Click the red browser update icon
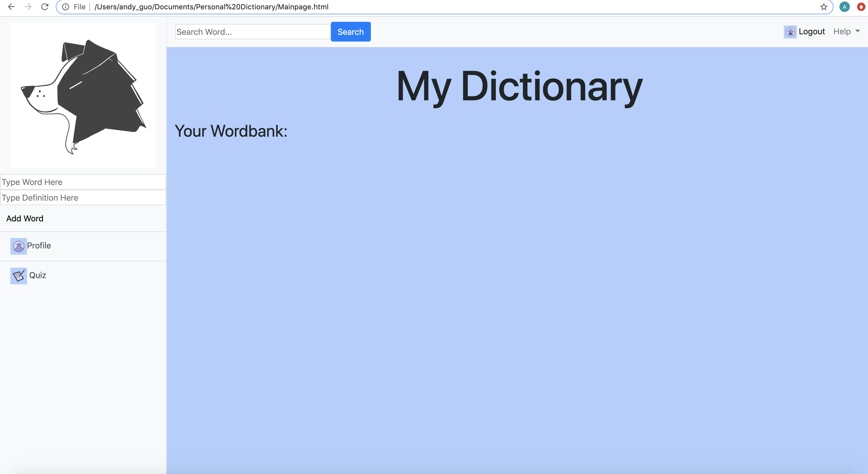The height and width of the screenshot is (474, 868). [861, 7]
